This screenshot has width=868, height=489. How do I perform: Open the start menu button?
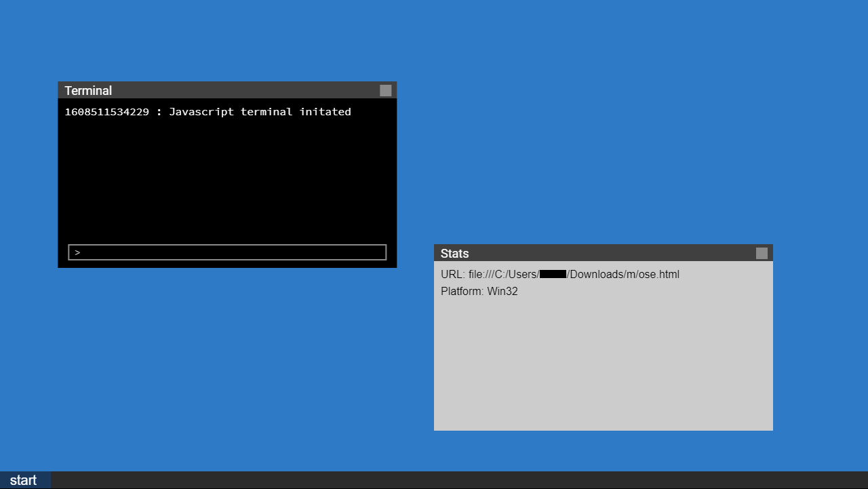click(25, 480)
